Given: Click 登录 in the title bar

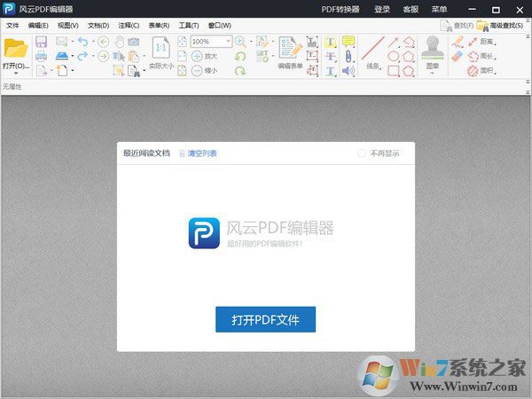Looking at the screenshot, I should (382, 9).
